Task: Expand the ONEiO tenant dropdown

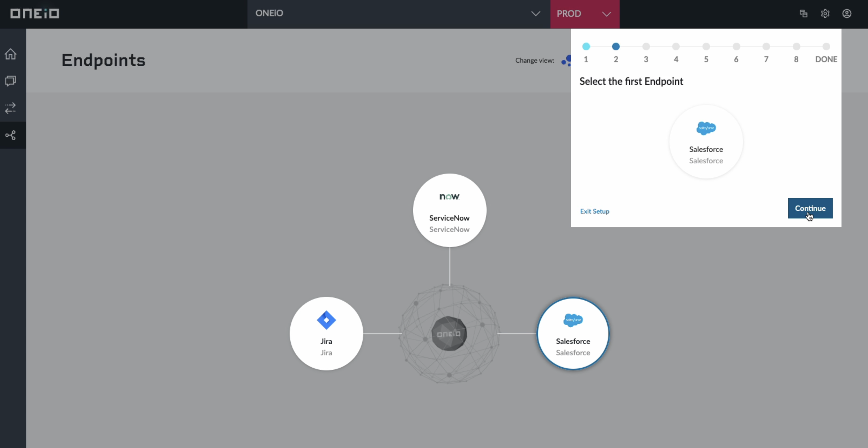Action: (399, 14)
